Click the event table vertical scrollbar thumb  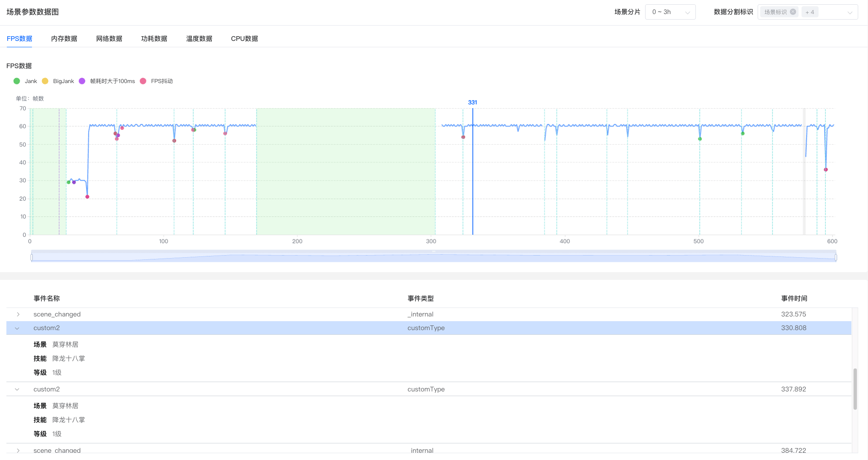point(855,389)
